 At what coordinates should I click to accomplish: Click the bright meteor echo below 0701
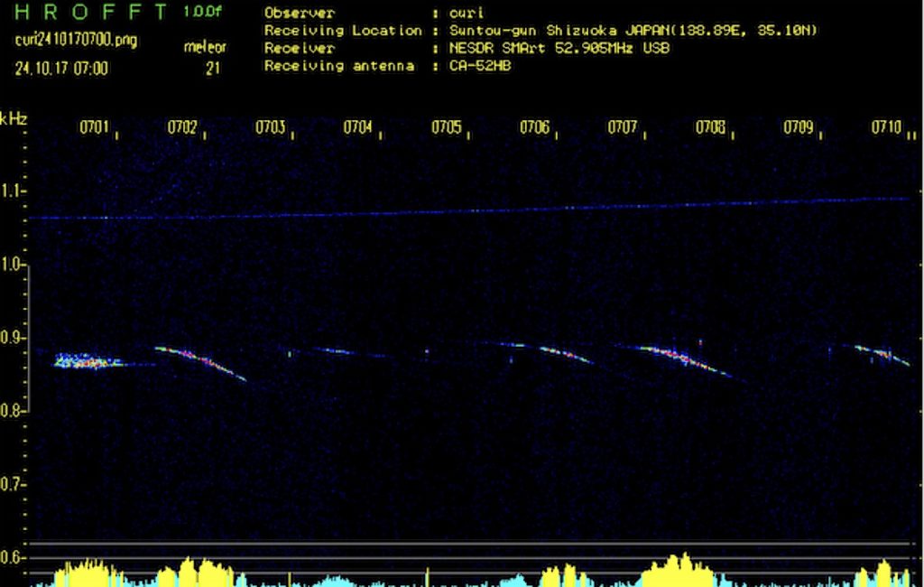(x=88, y=361)
